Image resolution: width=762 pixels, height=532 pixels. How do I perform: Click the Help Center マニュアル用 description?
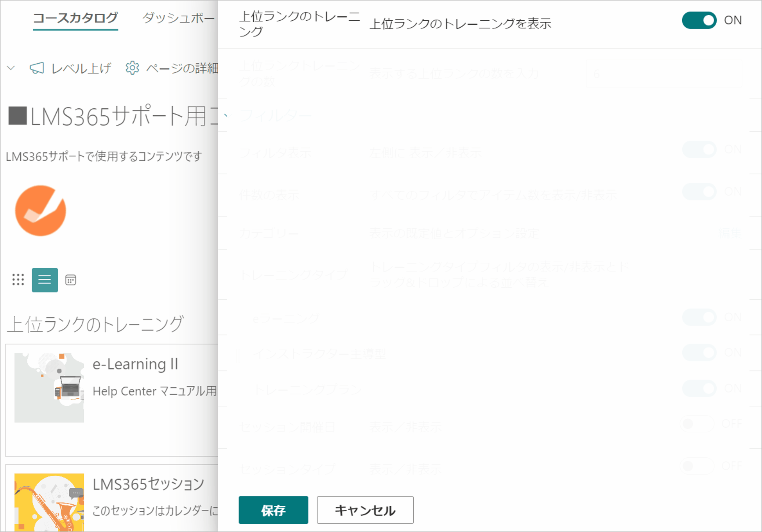[x=154, y=391]
